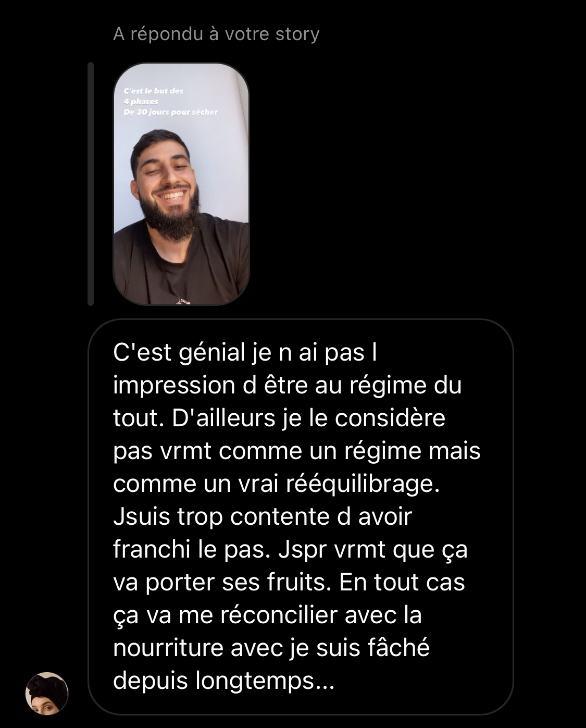Image resolution: width=586 pixels, height=728 pixels.
Task: Open the replied story thumbnail
Action: [x=181, y=183]
